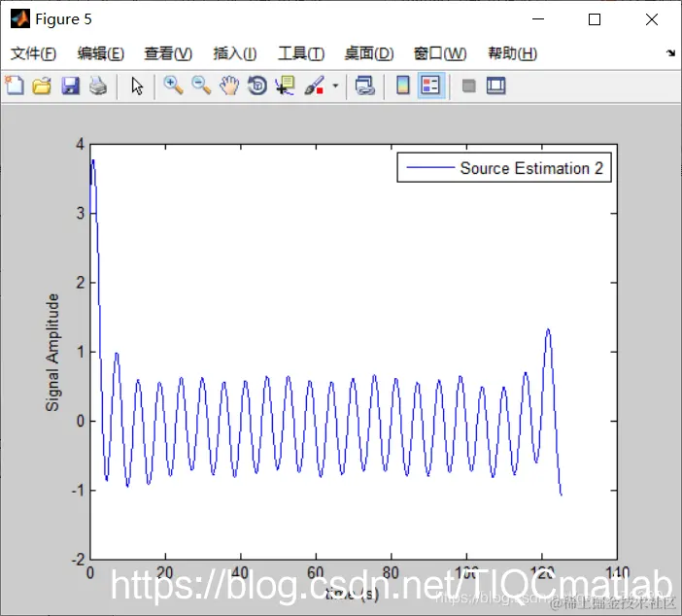Minimize the Figure 5 window
Viewport: 682px width, 616px height.
point(538,19)
